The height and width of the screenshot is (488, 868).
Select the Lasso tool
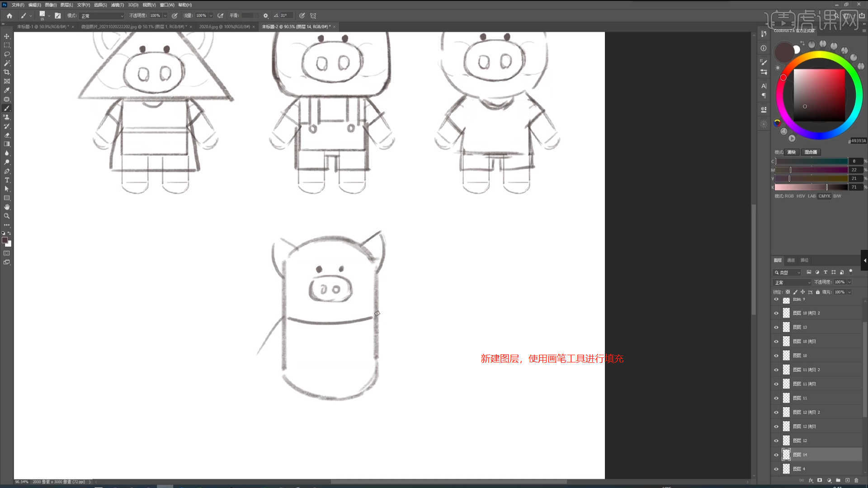coord(7,54)
